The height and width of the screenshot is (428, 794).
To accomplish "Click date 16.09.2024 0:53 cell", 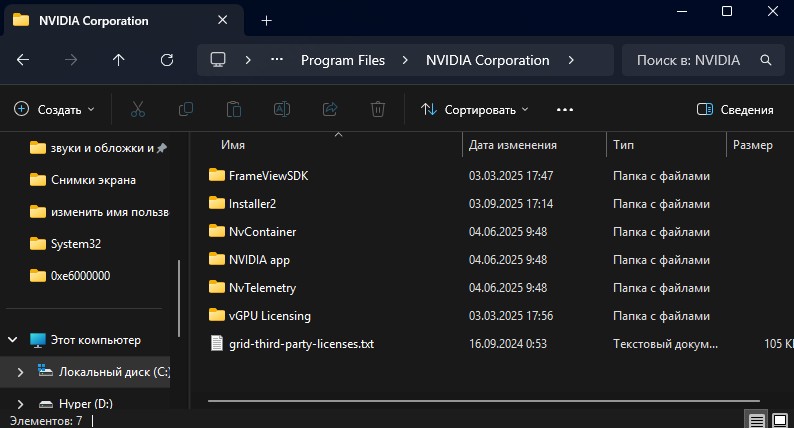I will pos(507,344).
